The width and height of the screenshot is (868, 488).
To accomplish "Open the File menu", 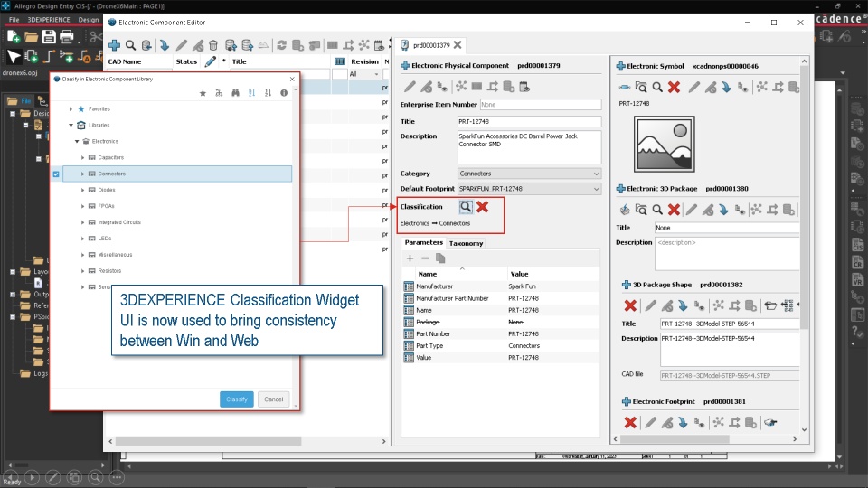I will click(14, 19).
